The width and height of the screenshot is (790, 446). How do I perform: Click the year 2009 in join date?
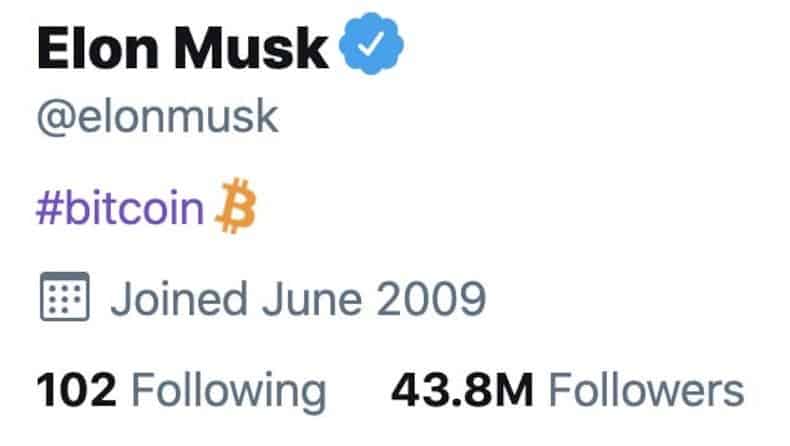coord(431,299)
